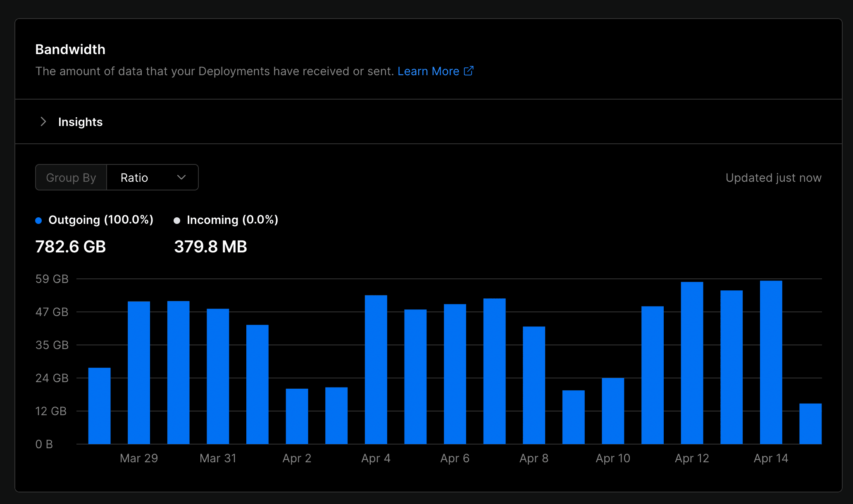Click the tallest bar for Apr 14
This screenshot has width=853, height=504.
point(771,362)
